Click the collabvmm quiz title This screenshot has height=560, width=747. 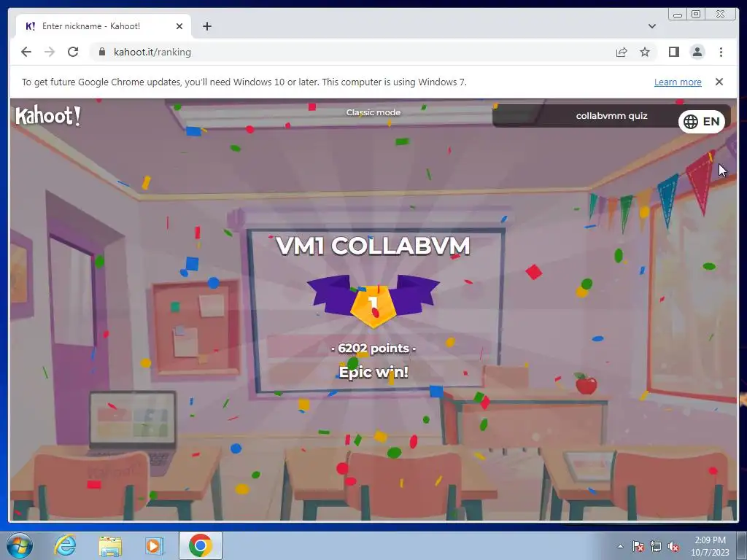(x=611, y=116)
